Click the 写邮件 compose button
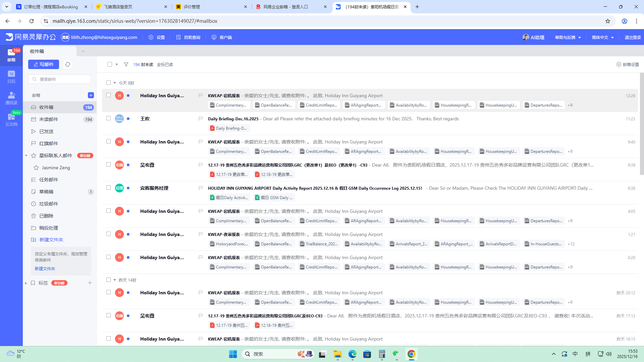 (x=44, y=64)
